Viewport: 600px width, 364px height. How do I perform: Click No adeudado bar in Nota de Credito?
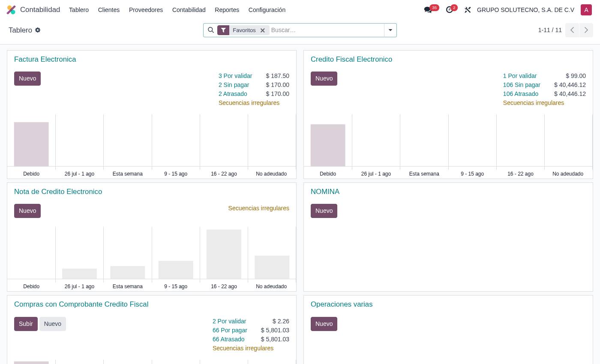[272, 267]
